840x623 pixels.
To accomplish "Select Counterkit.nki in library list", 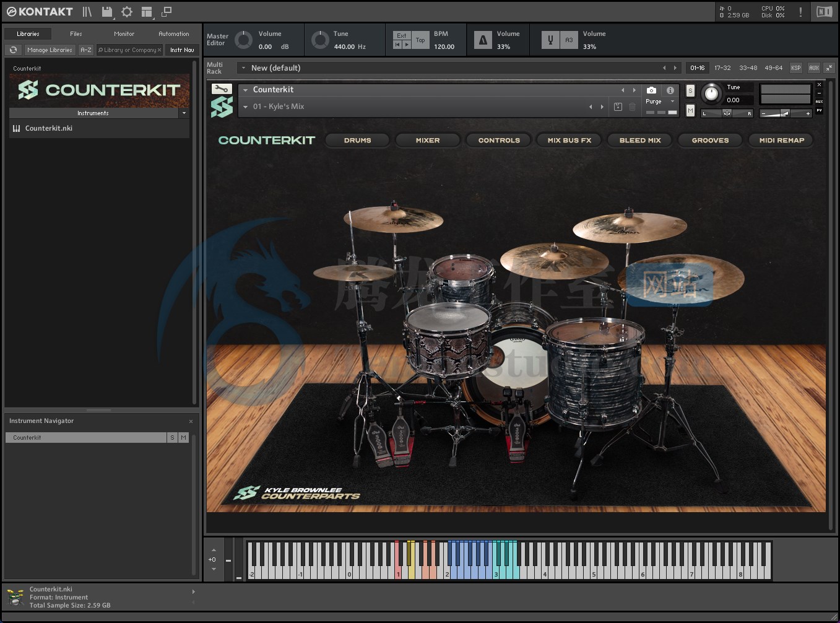I will pos(99,128).
